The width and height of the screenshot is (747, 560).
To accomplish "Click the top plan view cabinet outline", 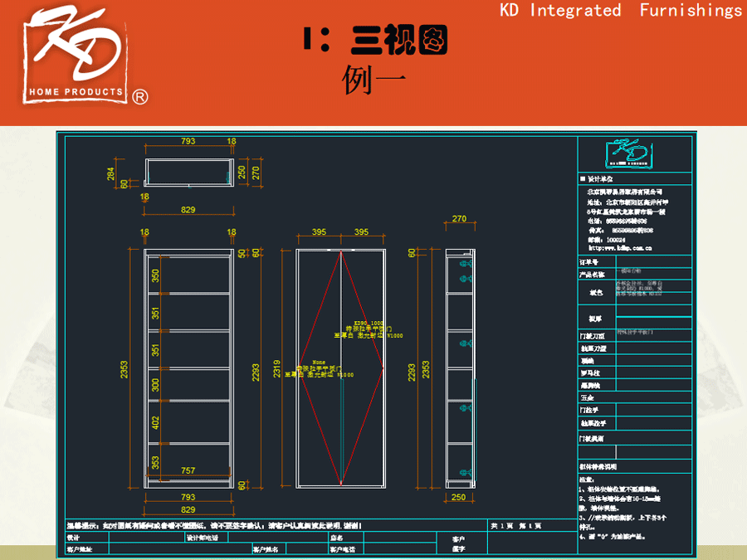I will pyautogui.click(x=188, y=173).
